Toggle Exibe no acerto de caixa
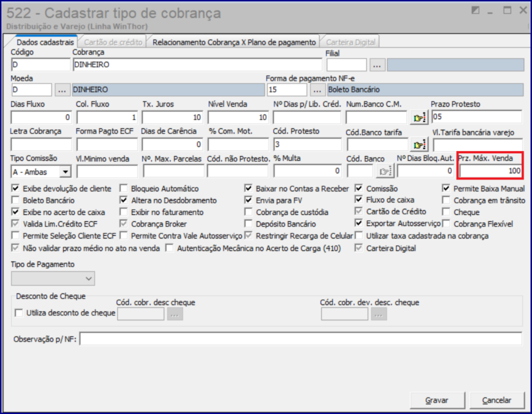Screen dimensions: 532x414 point(15,212)
